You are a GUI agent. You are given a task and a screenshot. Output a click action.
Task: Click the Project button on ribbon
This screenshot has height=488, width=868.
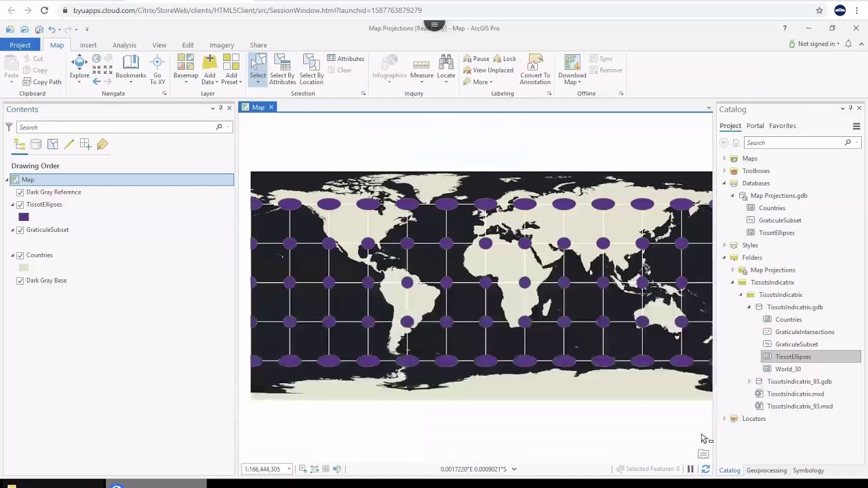point(20,45)
